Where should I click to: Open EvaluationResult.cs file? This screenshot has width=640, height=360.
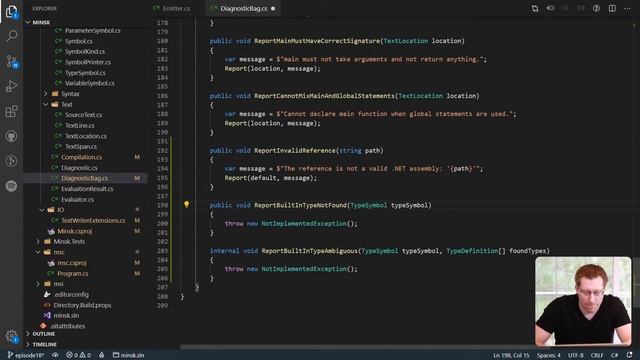tap(86, 189)
